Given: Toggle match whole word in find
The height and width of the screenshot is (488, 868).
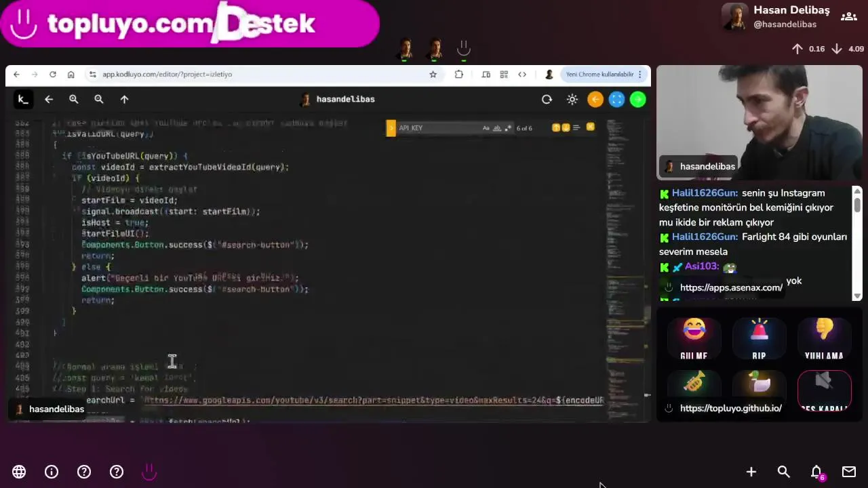Looking at the screenshot, I should (x=496, y=128).
